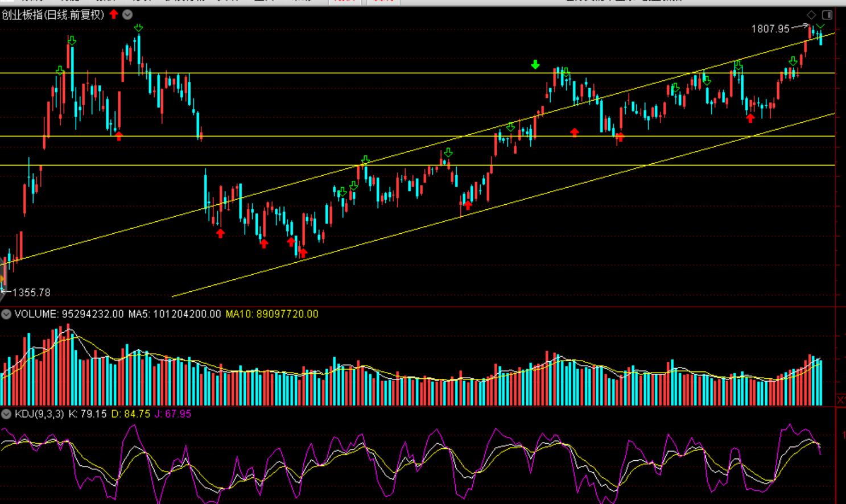Expand the VOLUME indicator dropdown
Screen dimensions: 846x504
(x=6, y=314)
